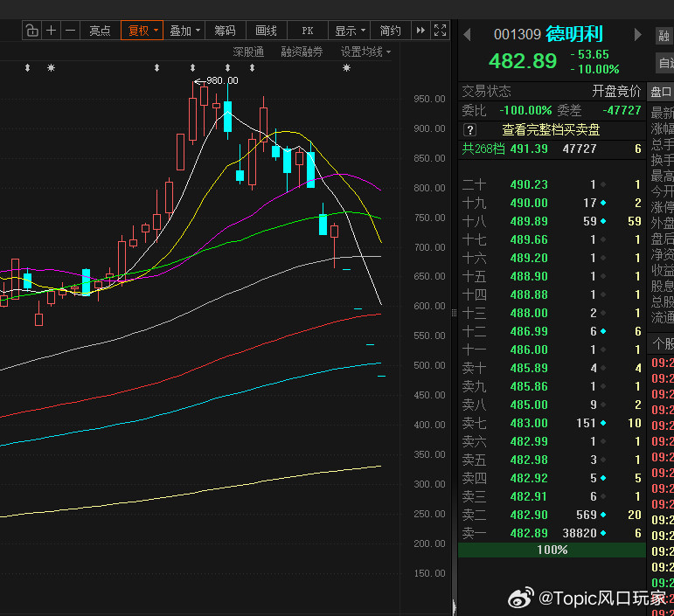
Task: Click the 融资融券 label
Action: click(302, 52)
